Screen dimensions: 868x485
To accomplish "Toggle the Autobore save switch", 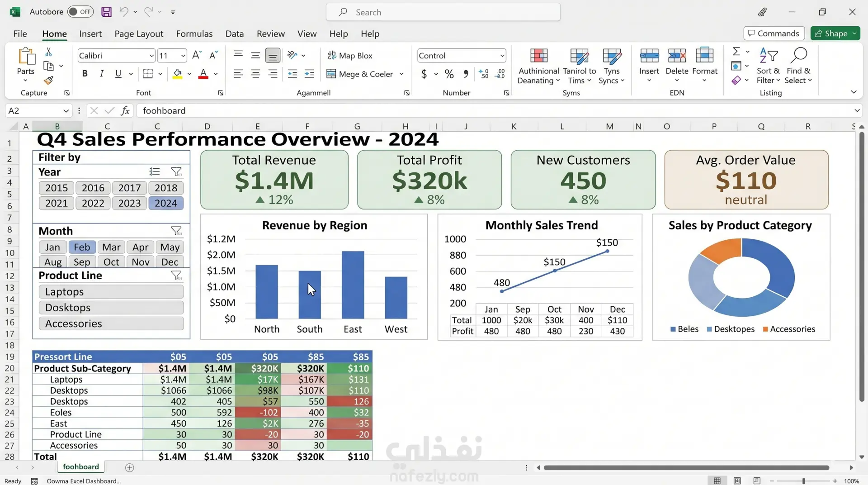I will [80, 12].
